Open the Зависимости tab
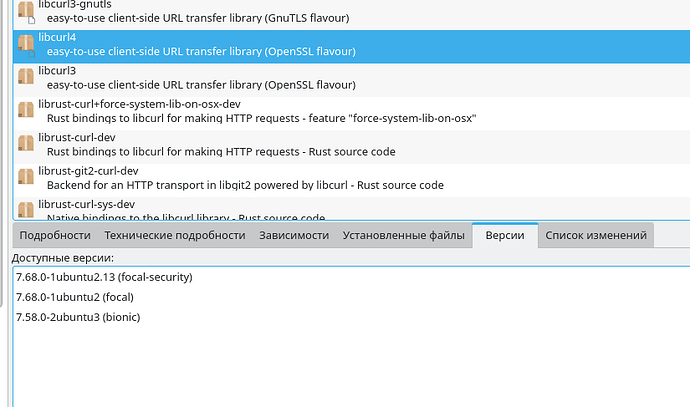 pyautogui.click(x=294, y=235)
